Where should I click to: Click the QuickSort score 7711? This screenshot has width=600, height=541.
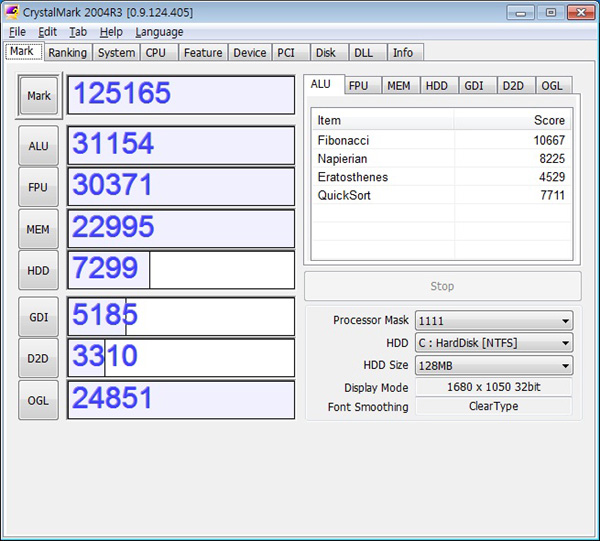pos(552,195)
